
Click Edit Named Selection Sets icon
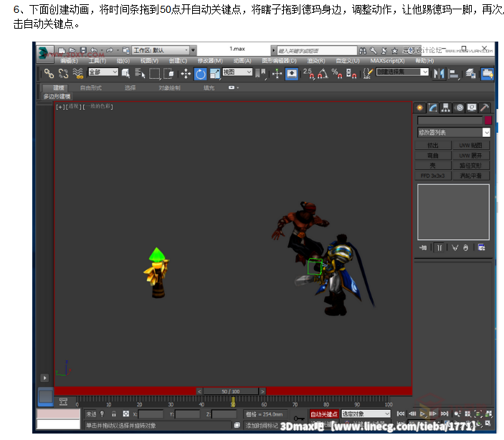[368, 74]
